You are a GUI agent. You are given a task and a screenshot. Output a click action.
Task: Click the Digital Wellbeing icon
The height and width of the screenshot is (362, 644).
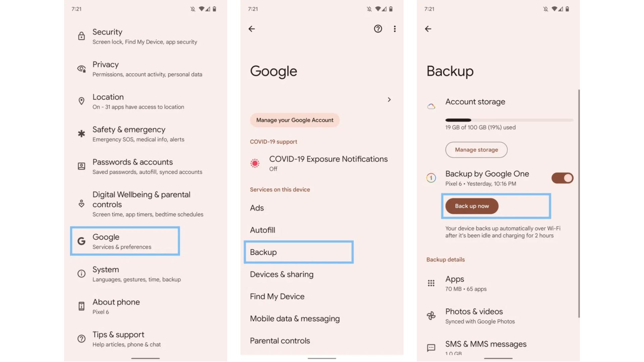point(82,203)
